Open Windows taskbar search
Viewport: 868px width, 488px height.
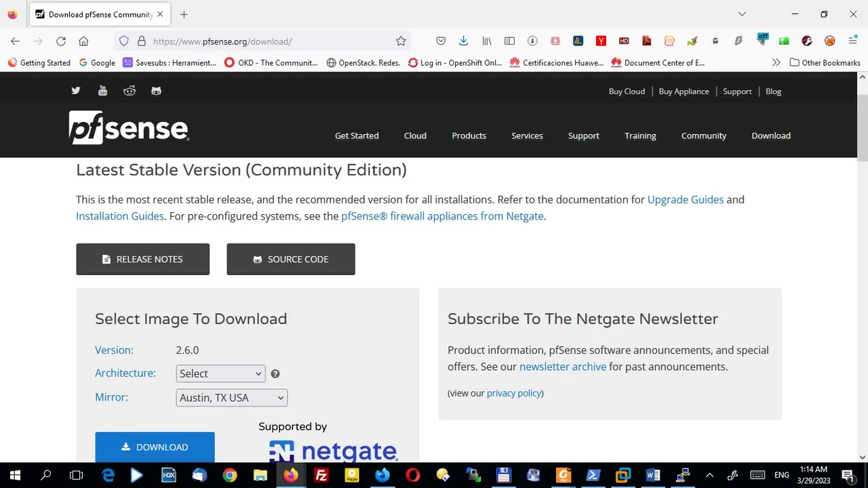[46, 475]
